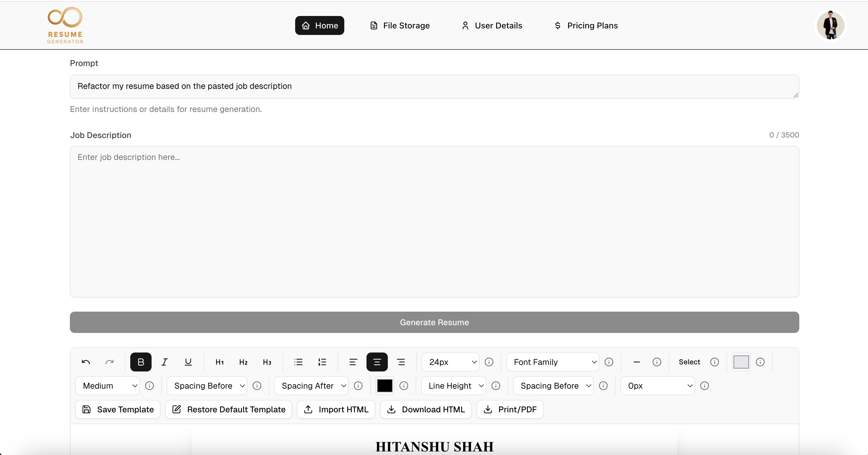
Task: Insert a bulleted list
Action: [x=298, y=362]
